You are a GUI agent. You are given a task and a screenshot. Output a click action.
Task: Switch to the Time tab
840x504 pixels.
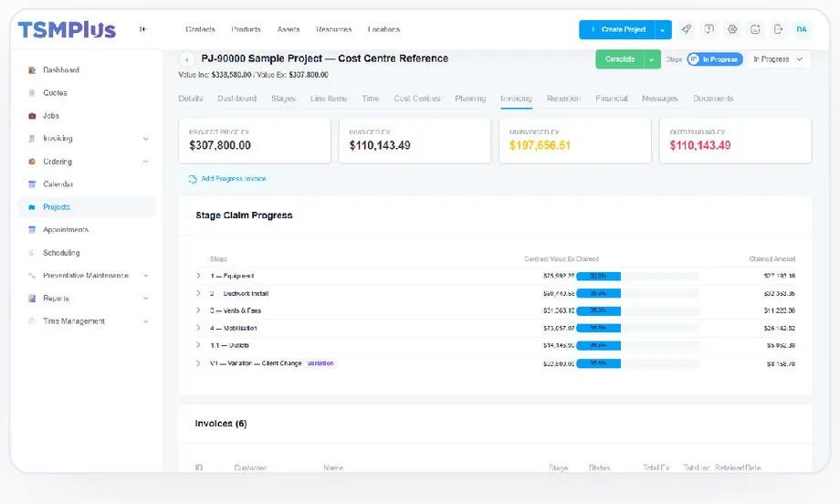point(370,99)
